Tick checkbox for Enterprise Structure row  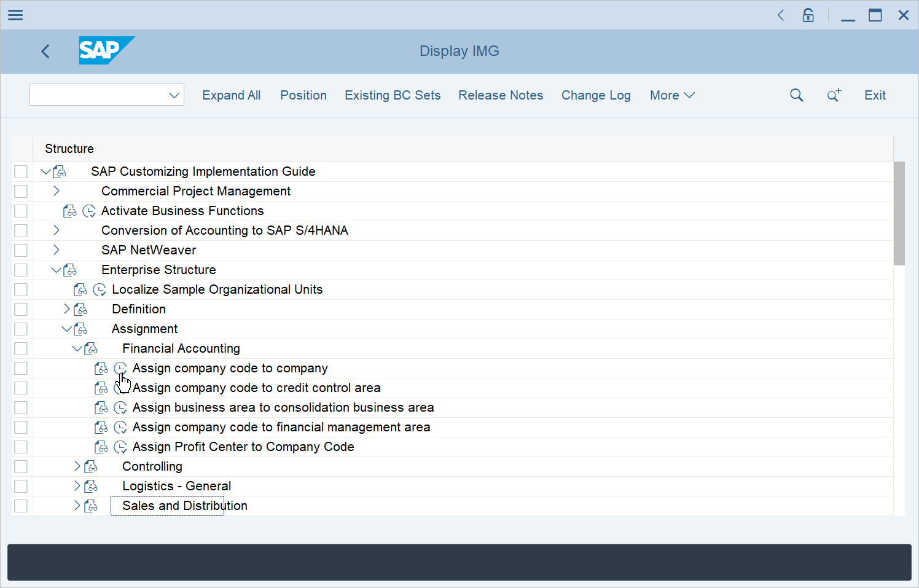coord(21,270)
